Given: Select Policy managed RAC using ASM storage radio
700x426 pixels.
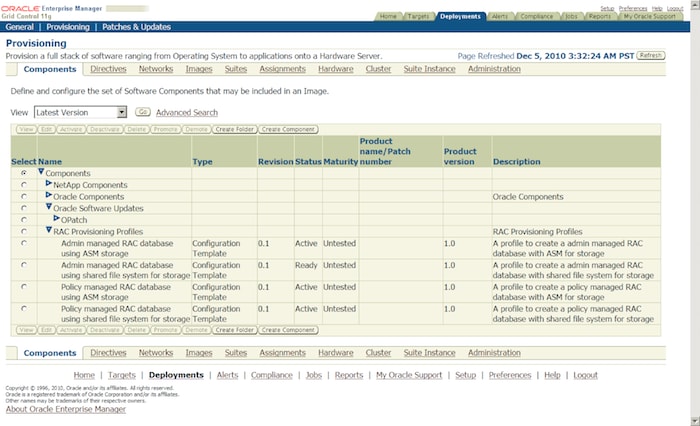Looking at the screenshot, I should [24, 287].
